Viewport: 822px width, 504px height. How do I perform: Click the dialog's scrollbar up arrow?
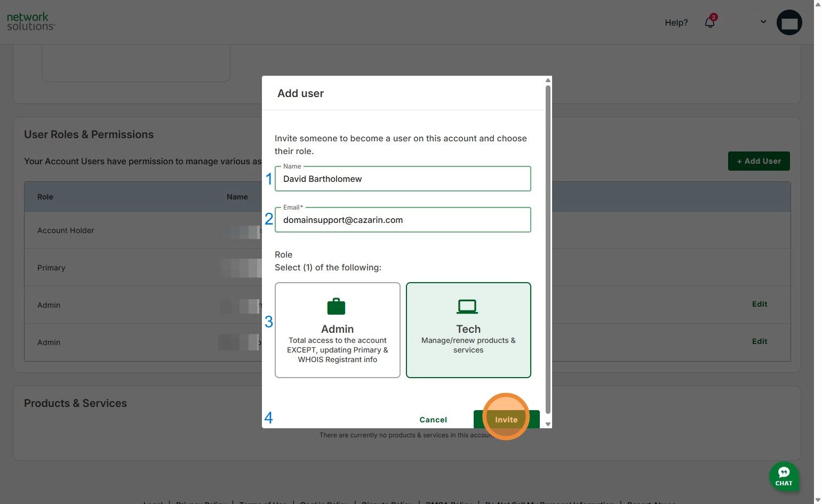[548, 81]
